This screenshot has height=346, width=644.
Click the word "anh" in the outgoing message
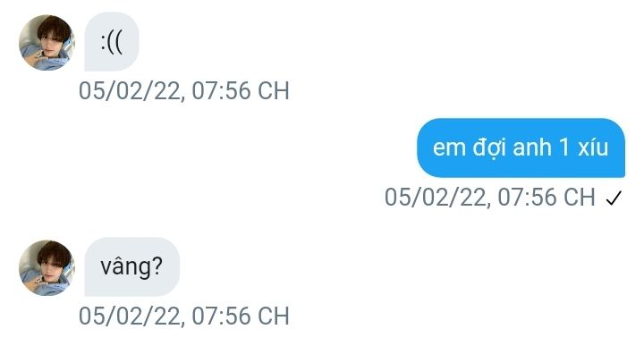[x=532, y=147]
